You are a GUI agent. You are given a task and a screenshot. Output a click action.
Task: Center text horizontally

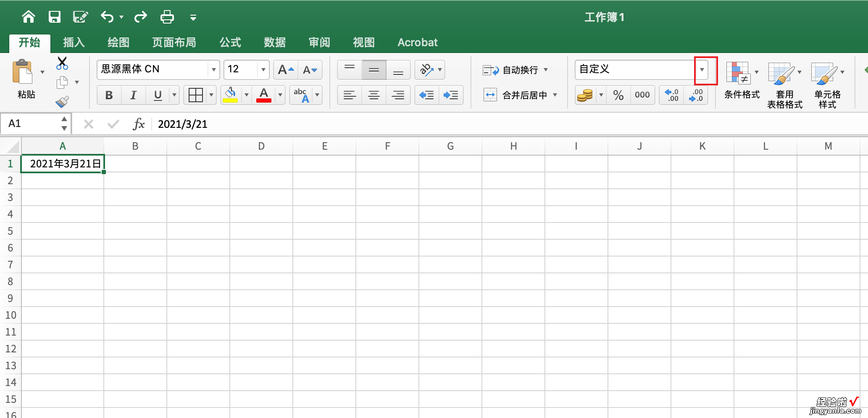(x=374, y=95)
